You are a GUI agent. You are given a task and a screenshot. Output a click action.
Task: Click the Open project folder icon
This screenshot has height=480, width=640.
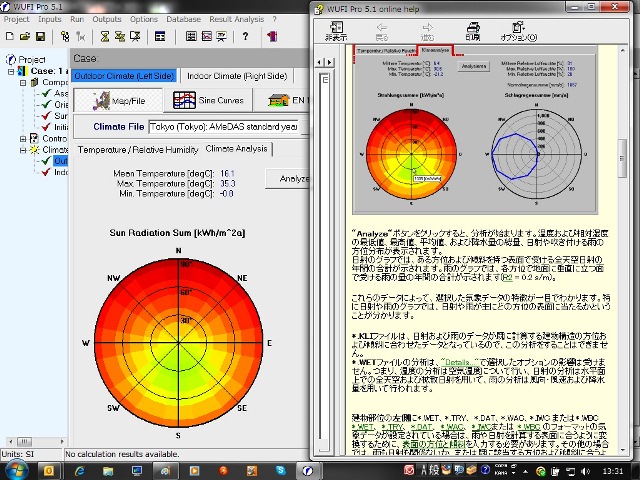click(x=23, y=37)
